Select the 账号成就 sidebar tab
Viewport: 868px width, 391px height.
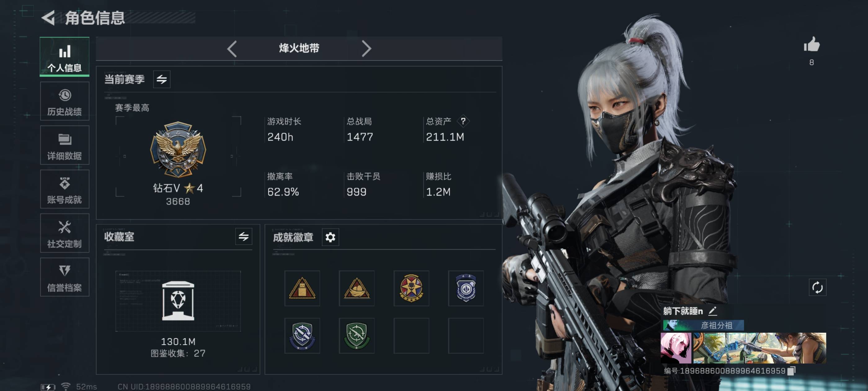(x=65, y=189)
